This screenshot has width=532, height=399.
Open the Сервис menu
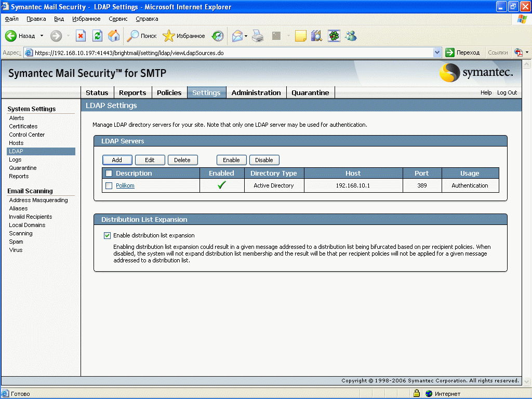coord(118,19)
